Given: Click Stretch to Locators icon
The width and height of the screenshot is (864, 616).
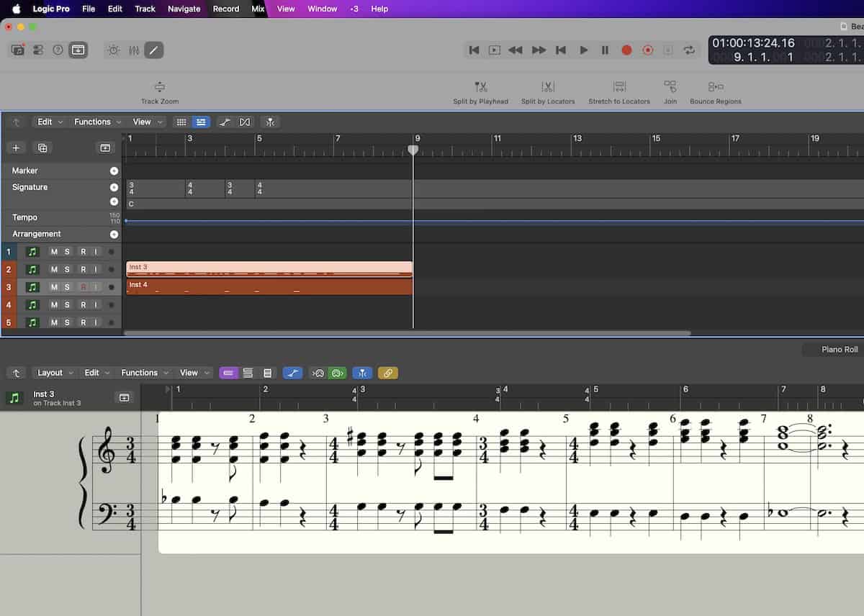Looking at the screenshot, I should click(619, 86).
